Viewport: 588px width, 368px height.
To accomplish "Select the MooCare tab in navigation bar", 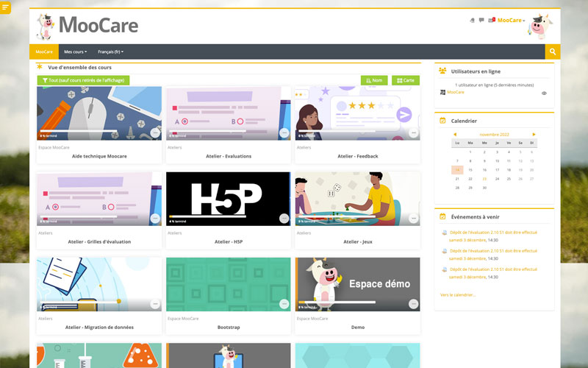I will (x=44, y=52).
